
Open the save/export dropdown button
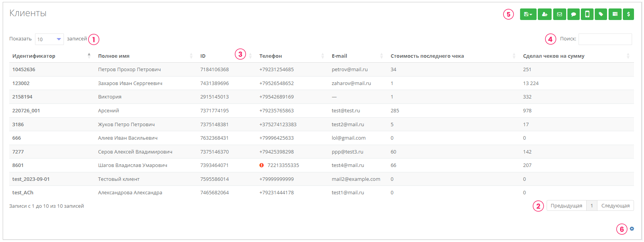click(x=528, y=14)
